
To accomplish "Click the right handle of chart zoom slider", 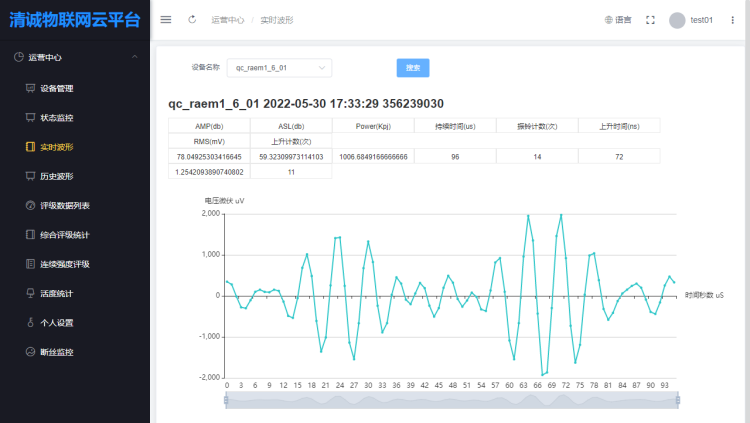I will tap(678, 400).
